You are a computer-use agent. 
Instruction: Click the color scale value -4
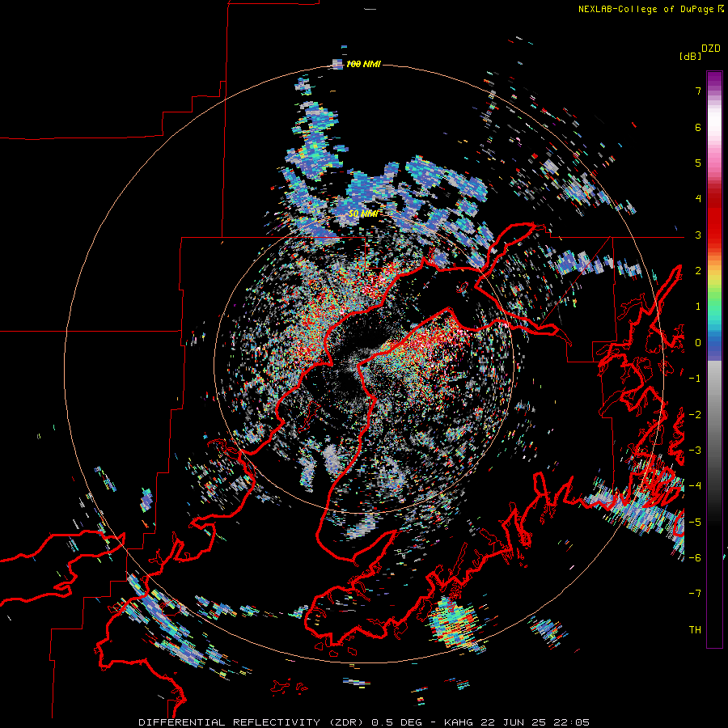point(695,486)
